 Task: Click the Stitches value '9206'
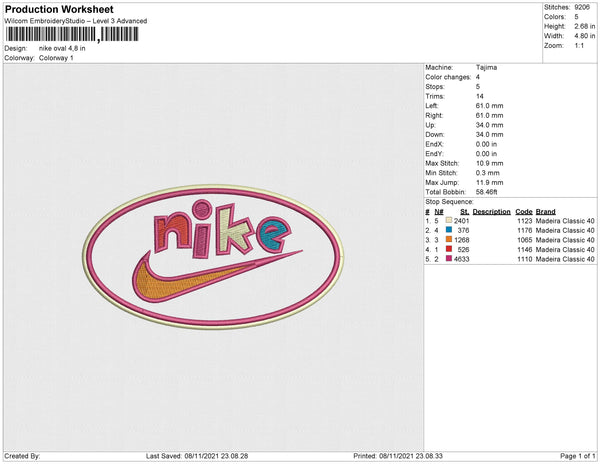click(x=582, y=7)
